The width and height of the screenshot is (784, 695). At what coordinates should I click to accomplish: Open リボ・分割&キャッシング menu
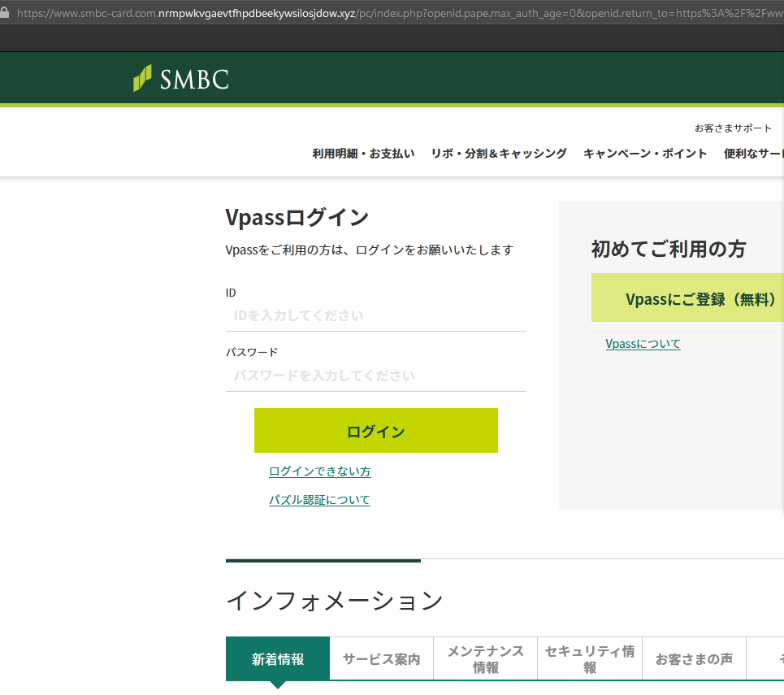pos(499,153)
